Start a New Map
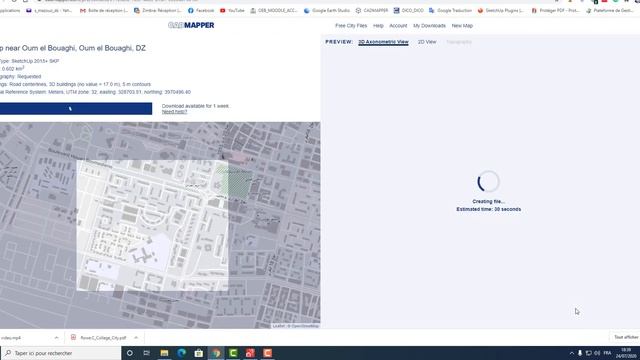Viewport: 640px width, 360px height. click(462, 26)
